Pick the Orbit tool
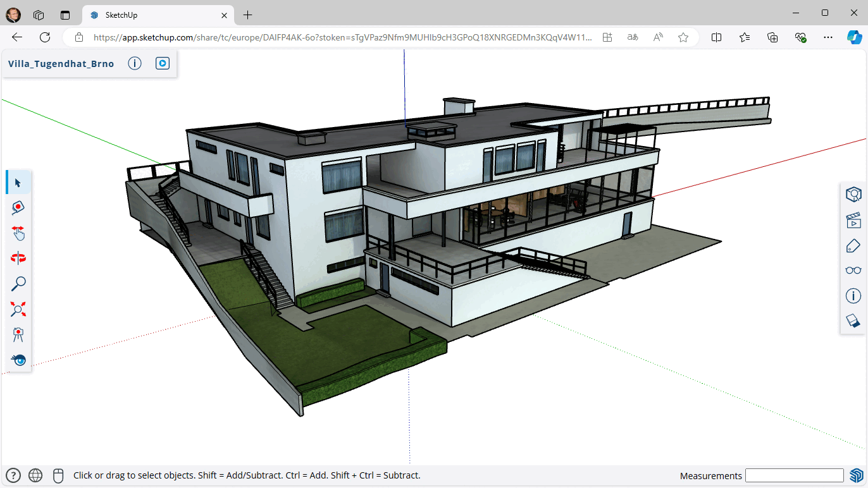This screenshot has height=488, width=868. (x=18, y=258)
